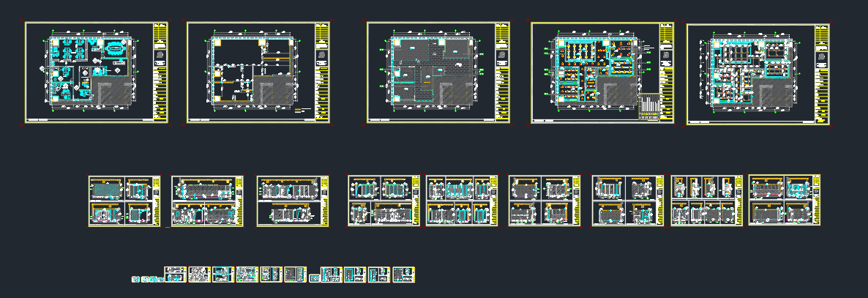868x298 pixels.
Task: Open the fourth elevation sheet in the middle row
Action: point(384,201)
